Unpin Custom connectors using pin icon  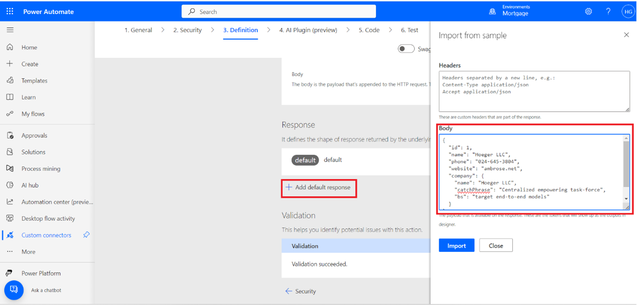coord(86,235)
